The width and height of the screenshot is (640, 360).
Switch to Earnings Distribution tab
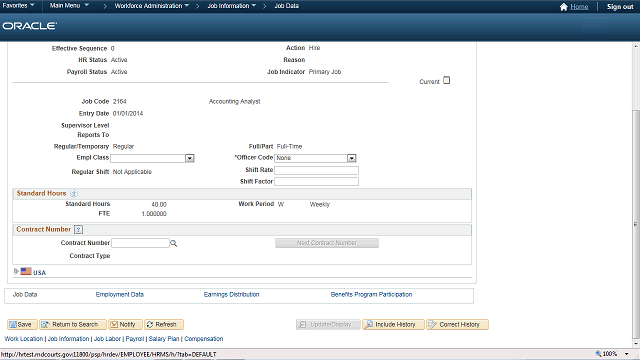point(231,294)
